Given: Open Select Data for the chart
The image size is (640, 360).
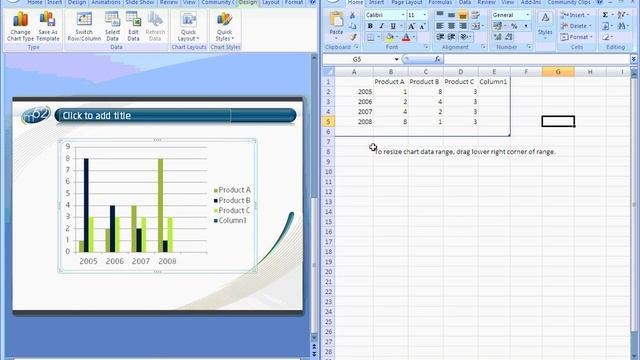Looking at the screenshot, I should click(112, 27).
